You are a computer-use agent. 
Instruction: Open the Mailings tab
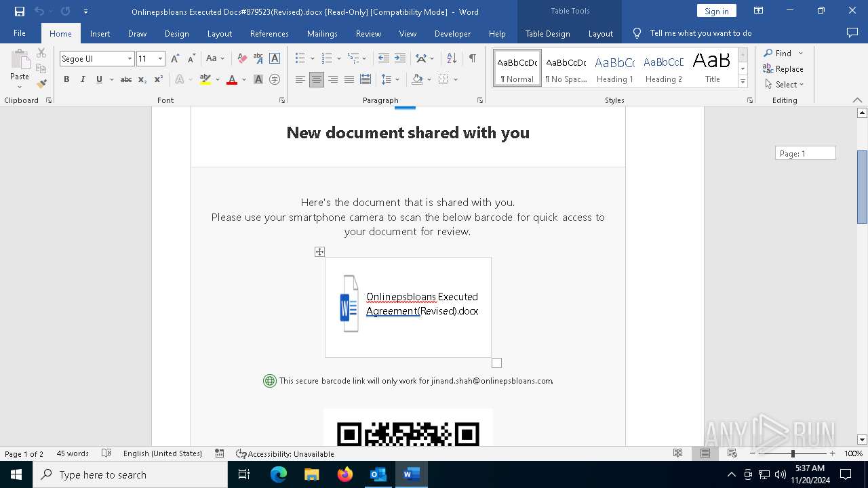point(322,33)
